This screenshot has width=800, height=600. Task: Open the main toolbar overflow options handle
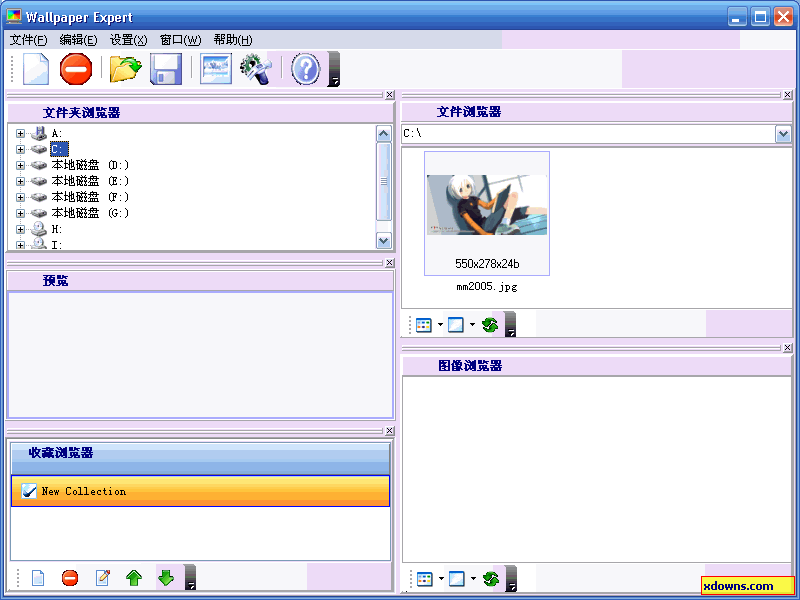click(x=334, y=69)
